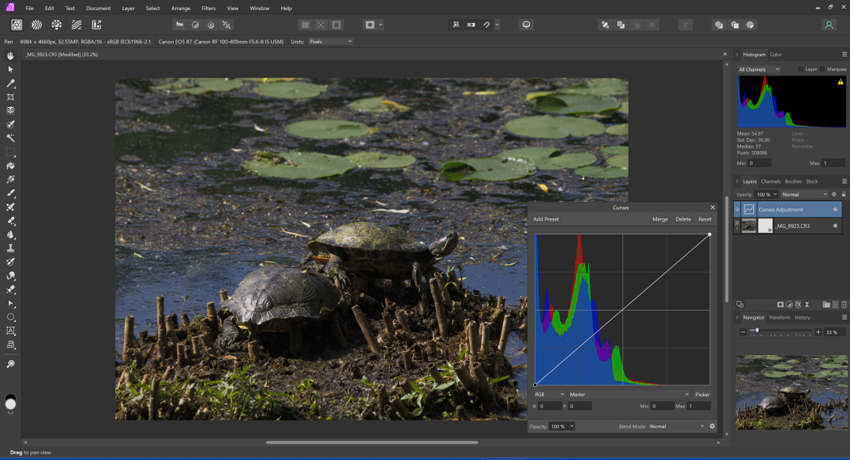Toggle the Layer checkbox in Histogram
850x460 pixels.
tap(801, 69)
